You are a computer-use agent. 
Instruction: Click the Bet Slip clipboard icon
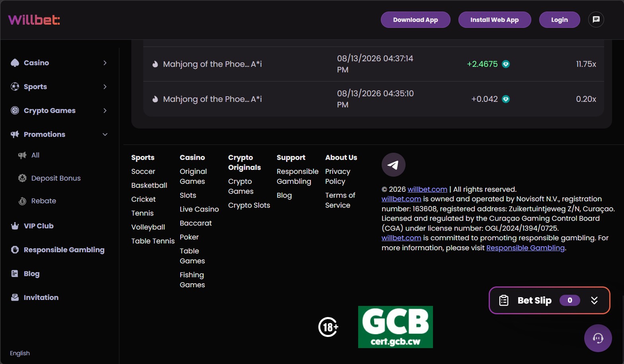(504, 300)
